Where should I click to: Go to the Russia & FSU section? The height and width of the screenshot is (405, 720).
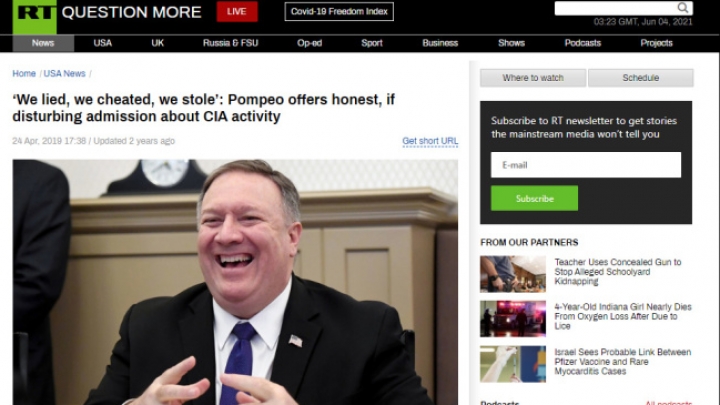231,43
